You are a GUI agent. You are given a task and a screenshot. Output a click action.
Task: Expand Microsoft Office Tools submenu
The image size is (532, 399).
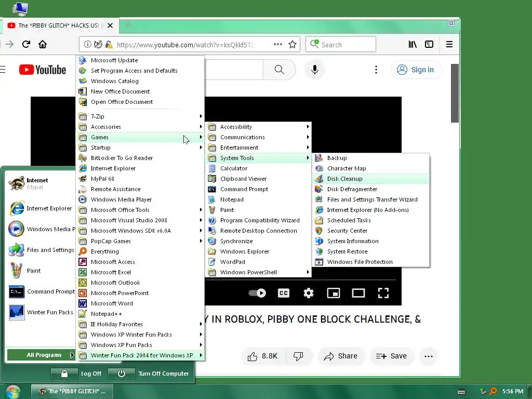click(x=140, y=210)
